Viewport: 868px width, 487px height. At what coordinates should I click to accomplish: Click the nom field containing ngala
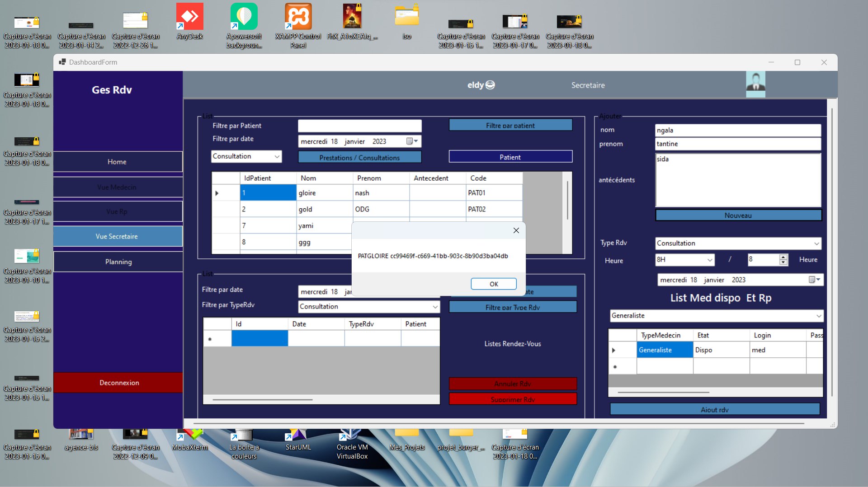point(738,130)
